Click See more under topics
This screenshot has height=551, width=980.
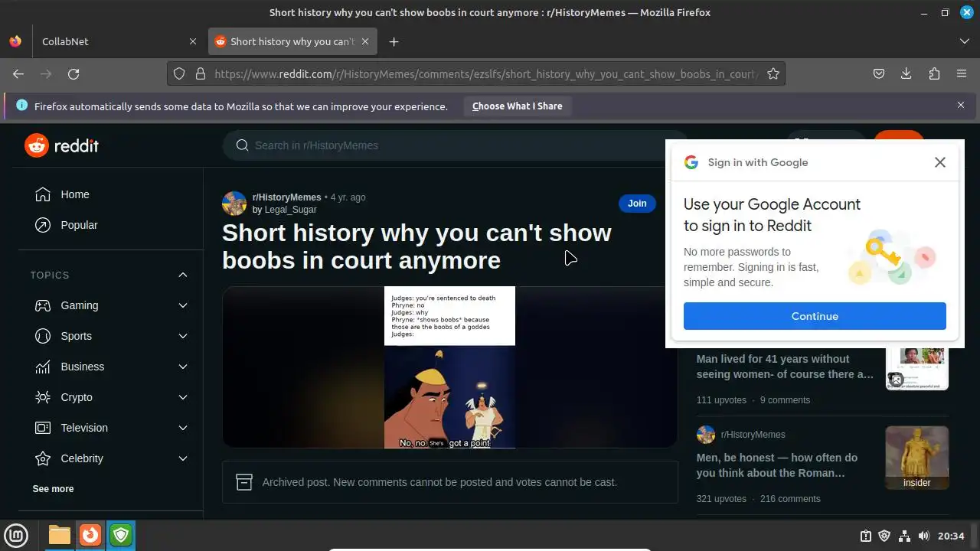[x=53, y=488]
